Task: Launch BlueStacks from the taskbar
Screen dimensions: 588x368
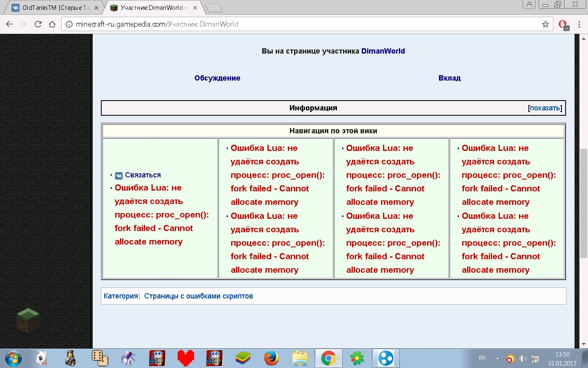Action: tap(243, 359)
